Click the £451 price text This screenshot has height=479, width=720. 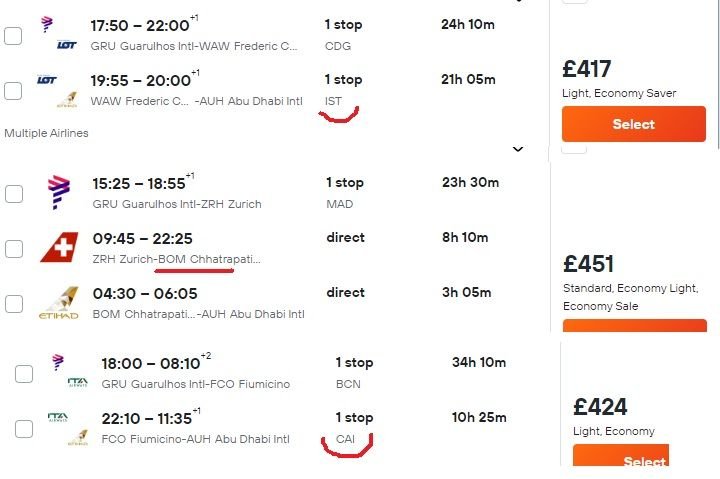588,264
